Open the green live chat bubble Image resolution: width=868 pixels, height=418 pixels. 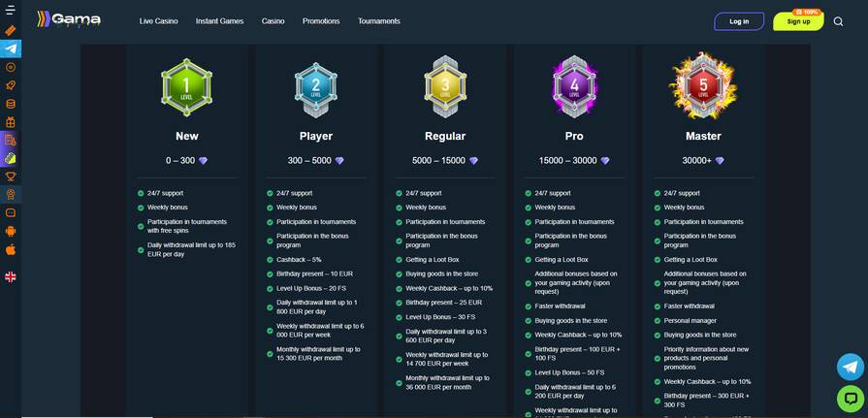850,397
